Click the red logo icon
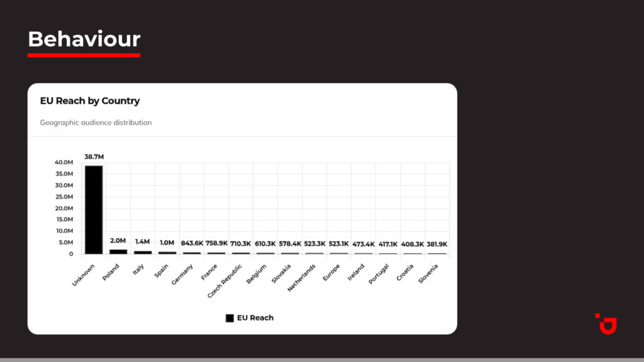 pos(606,323)
